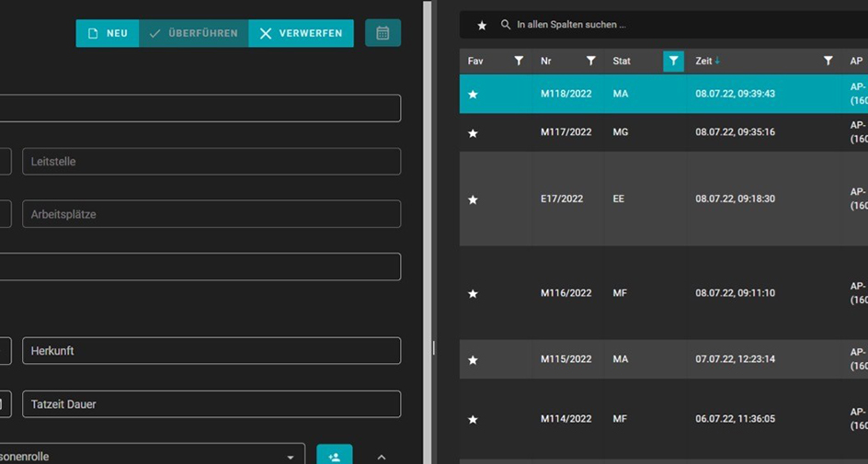Toggle favorites star in search bar
Image resolution: width=868 pixels, height=464 pixels.
482,25
